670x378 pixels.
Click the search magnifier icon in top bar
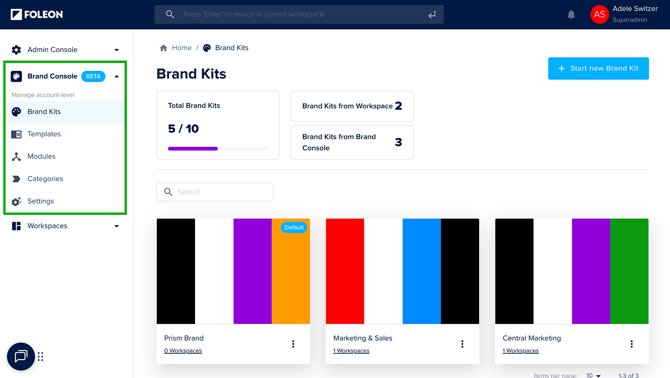(170, 15)
